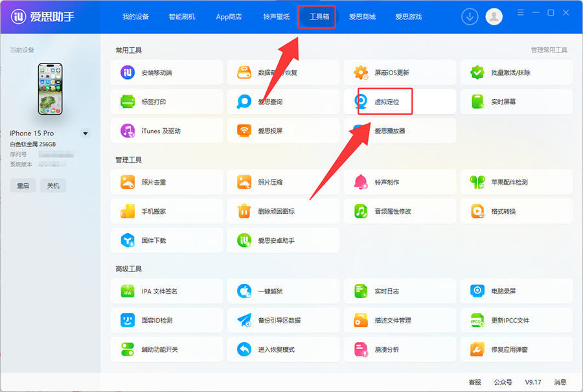Screen dimensions: 583x392
Task: Open 实时日志 tool icon
Action: pos(361,291)
